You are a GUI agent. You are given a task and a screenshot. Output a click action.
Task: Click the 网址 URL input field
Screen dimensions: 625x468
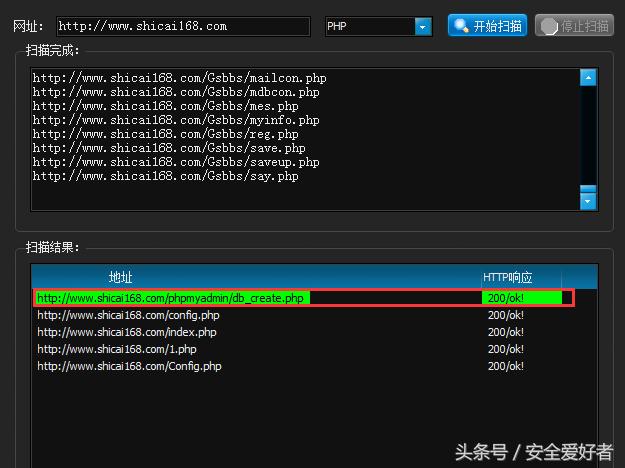[x=183, y=27]
